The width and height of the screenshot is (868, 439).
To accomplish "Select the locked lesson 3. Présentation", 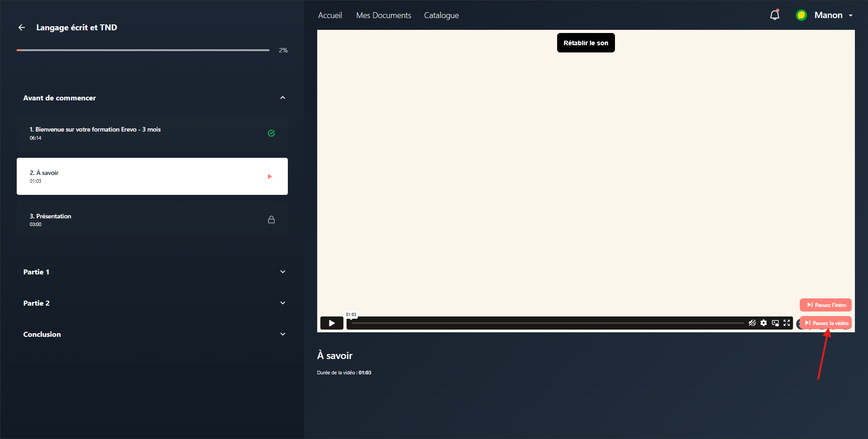I will tap(152, 220).
